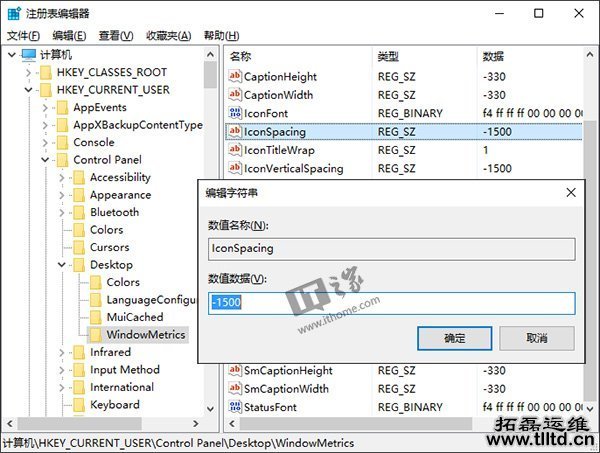Expand the Console key chevron
This screenshot has height=453, width=600.
coord(45,142)
